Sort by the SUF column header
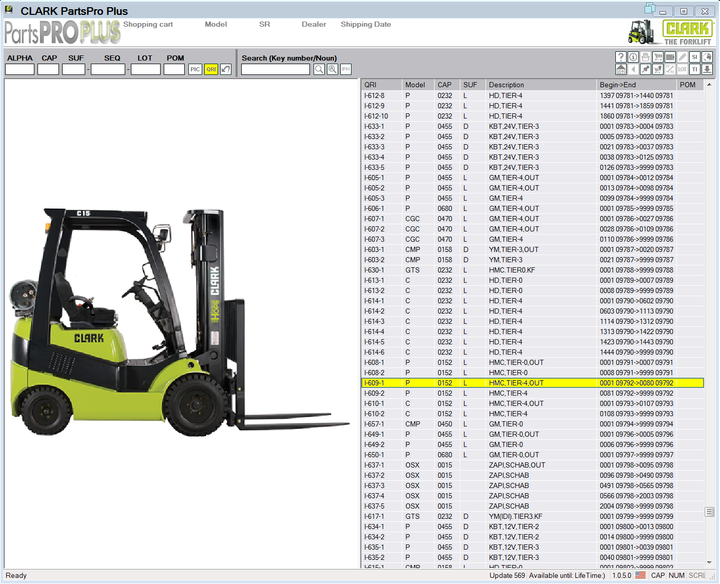The image size is (720, 584). [472, 84]
